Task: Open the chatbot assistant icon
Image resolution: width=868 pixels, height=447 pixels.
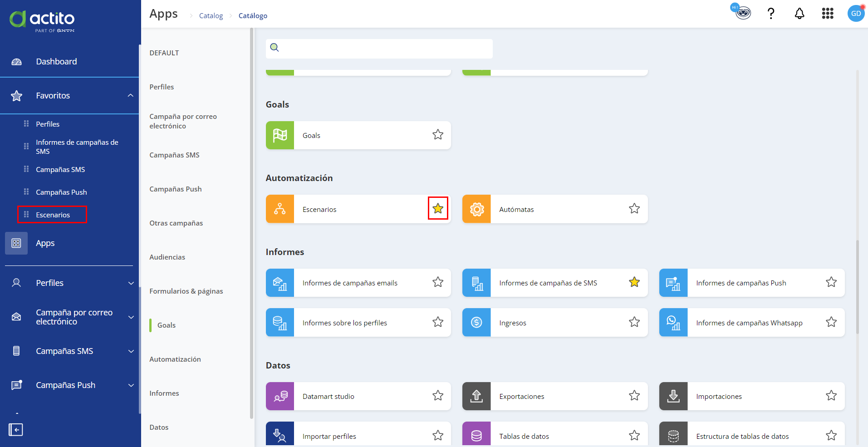Action: point(742,13)
